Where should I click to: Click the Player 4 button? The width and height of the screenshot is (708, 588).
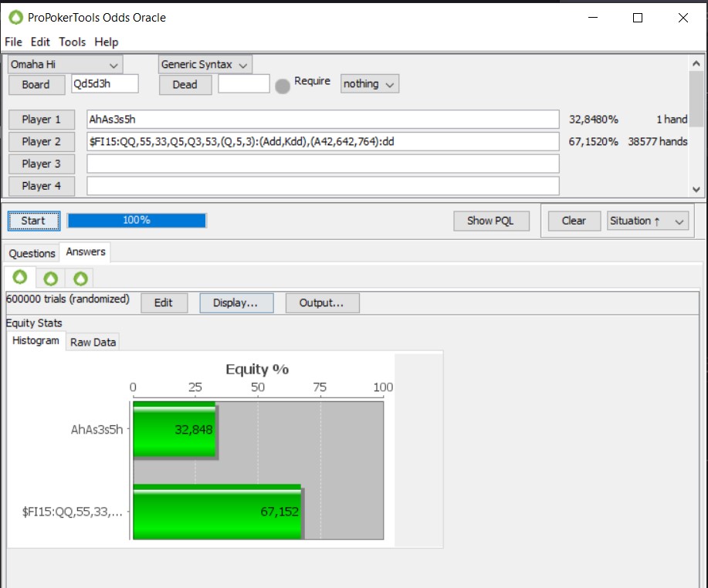(x=42, y=186)
